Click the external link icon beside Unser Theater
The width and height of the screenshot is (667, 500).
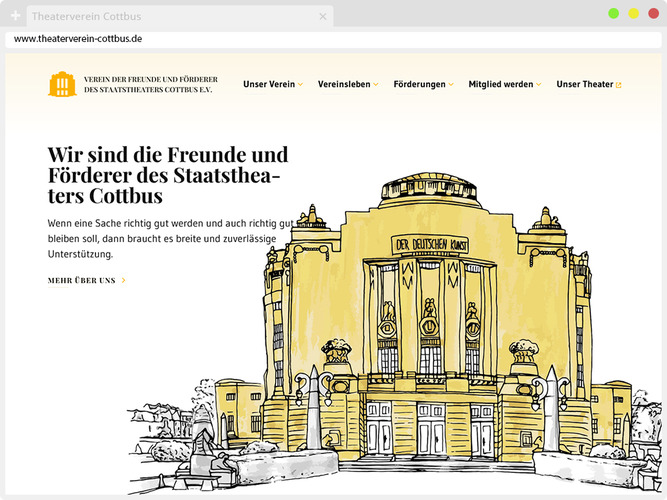[619, 85]
